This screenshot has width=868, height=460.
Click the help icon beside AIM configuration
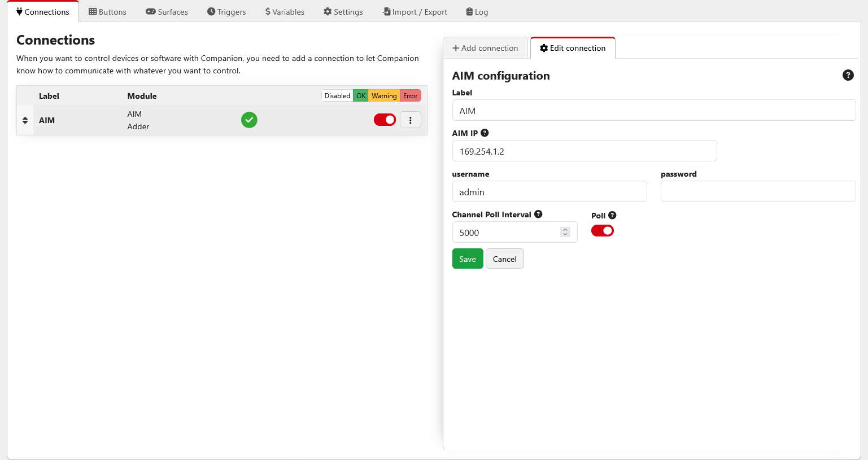pyautogui.click(x=848, y=75)
